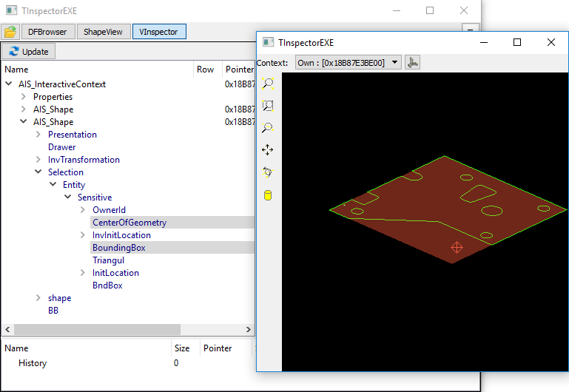Toggle the VInspector button
Viewport: 569px width, 392px height.
point(159,32)
